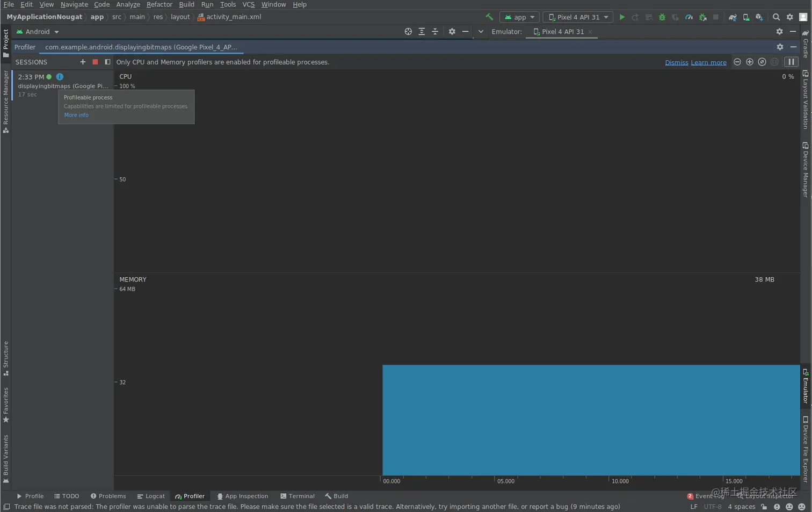
Task: Open Profiler window settings gear
Action: coord(780,47)
